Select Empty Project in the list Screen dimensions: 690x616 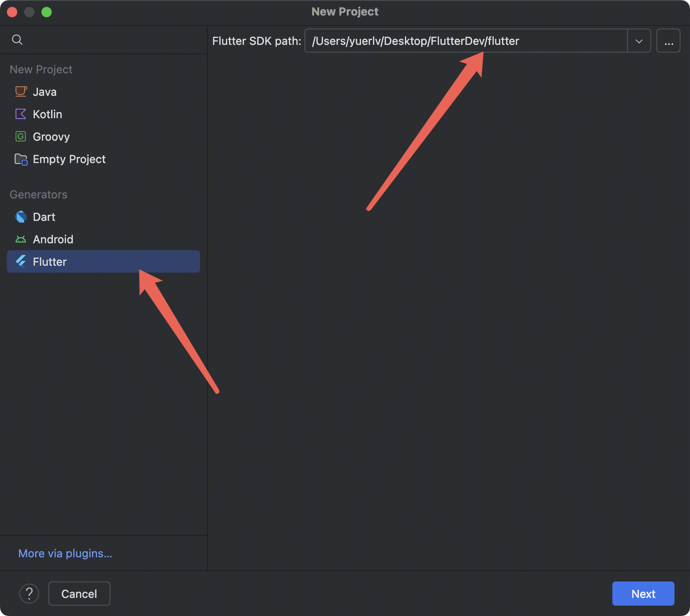pos(69,159)
